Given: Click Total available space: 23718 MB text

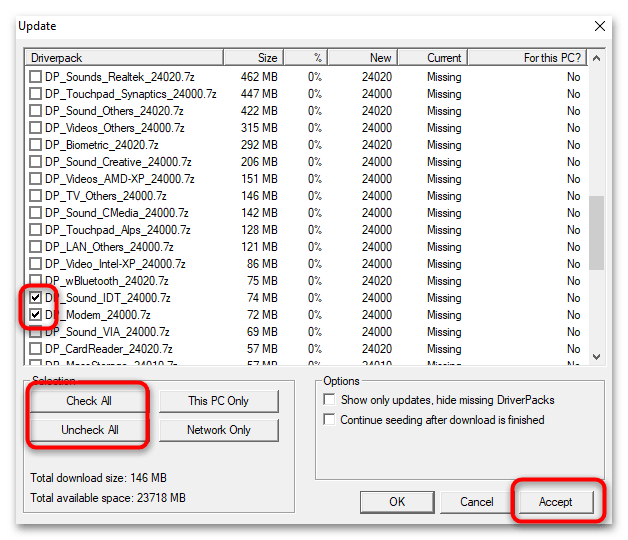Looking at the screenshot, I should coord(108,498).
